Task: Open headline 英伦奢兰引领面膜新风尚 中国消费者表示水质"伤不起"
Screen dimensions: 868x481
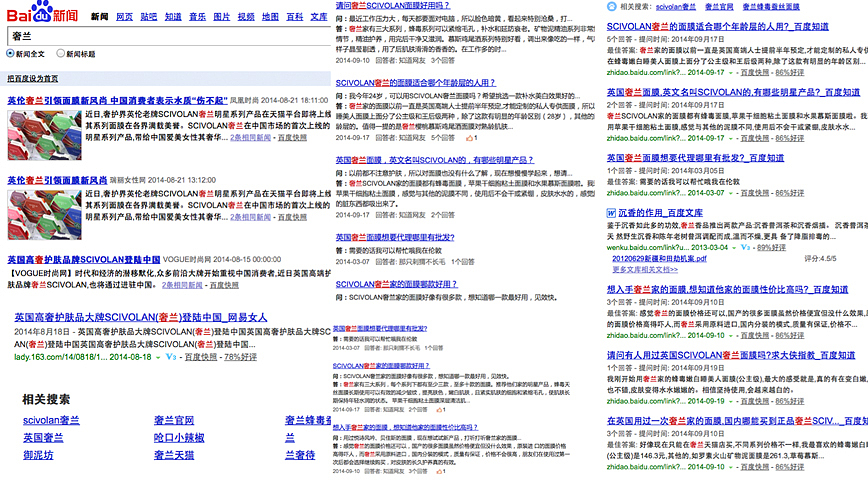Action: click(117, 101)
